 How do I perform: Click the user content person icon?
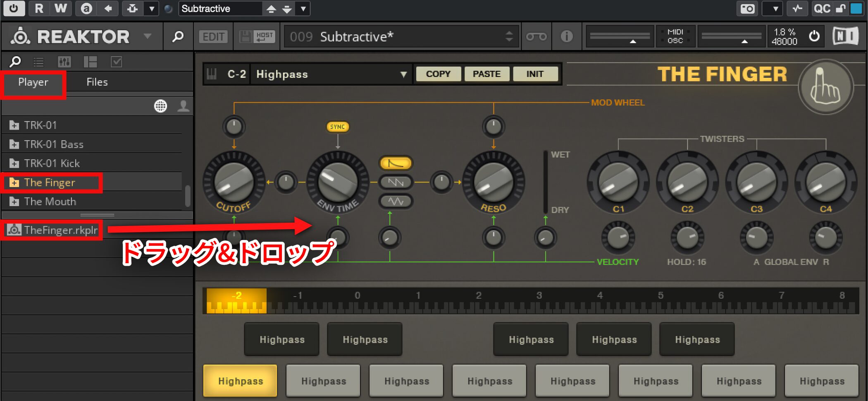[184, 106]
